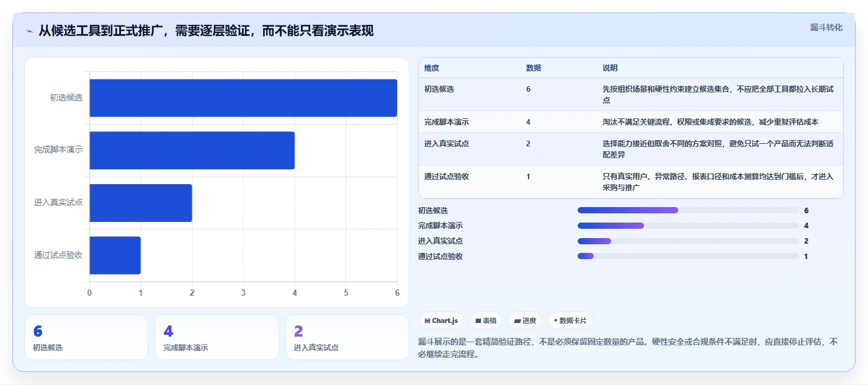Click the 进入真实试点 progress bar showing 2
The height and width of the screenshot is (385, 868).
[x=688, y=241]
